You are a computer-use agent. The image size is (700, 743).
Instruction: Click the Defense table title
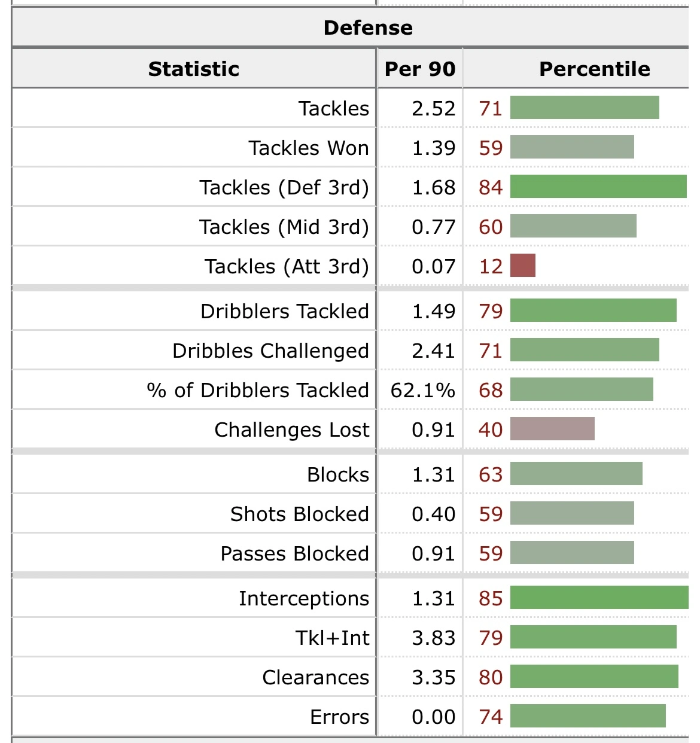pyautogui.click(x=368, y=28)
